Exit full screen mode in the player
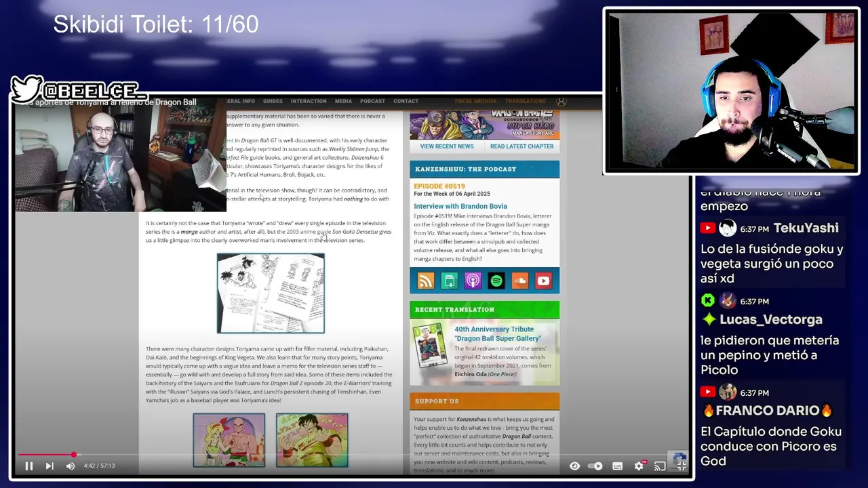 click(681, 466)
